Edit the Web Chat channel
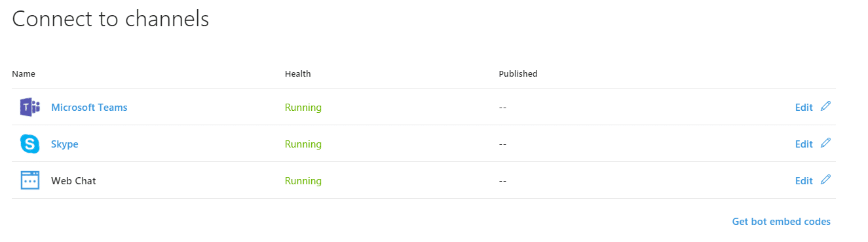Image resolution: width=868 pixels, height=242 pixels. (x=804, y=181)
